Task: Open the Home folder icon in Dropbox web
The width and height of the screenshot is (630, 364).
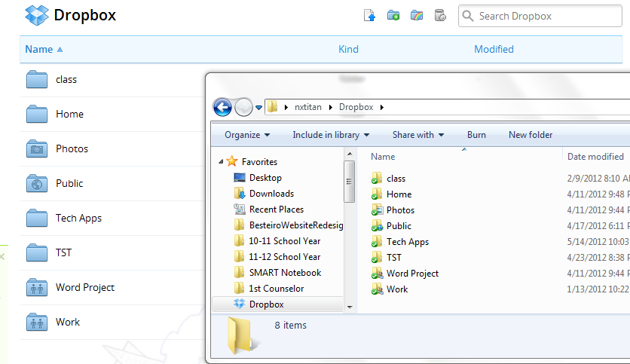Action: (x=37, y=114)
